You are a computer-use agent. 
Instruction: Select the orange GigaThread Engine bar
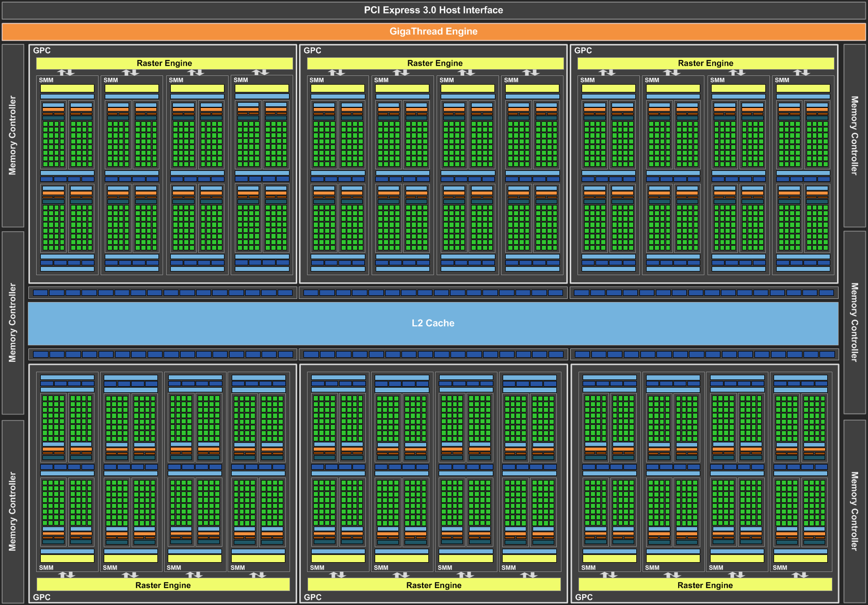pos(433,31)
